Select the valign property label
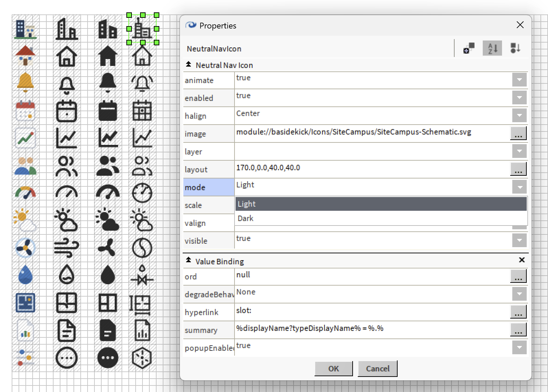The width and height of the screenshot is (548, 392). 209,223
